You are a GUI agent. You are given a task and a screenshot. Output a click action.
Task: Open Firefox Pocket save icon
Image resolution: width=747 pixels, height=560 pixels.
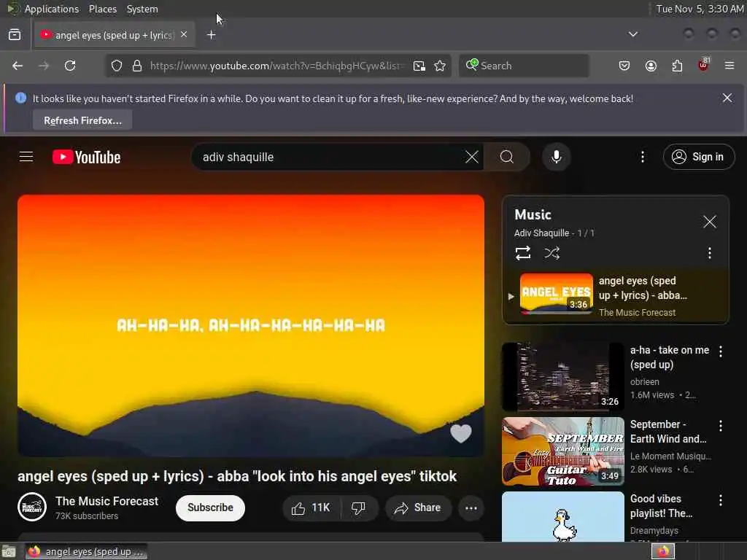[x=624, y=66]
